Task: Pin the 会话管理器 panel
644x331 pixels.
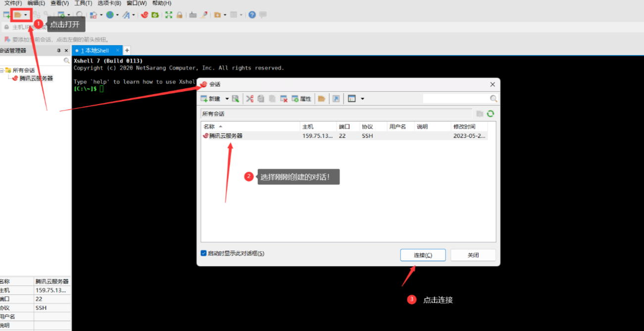Action: 58,51
